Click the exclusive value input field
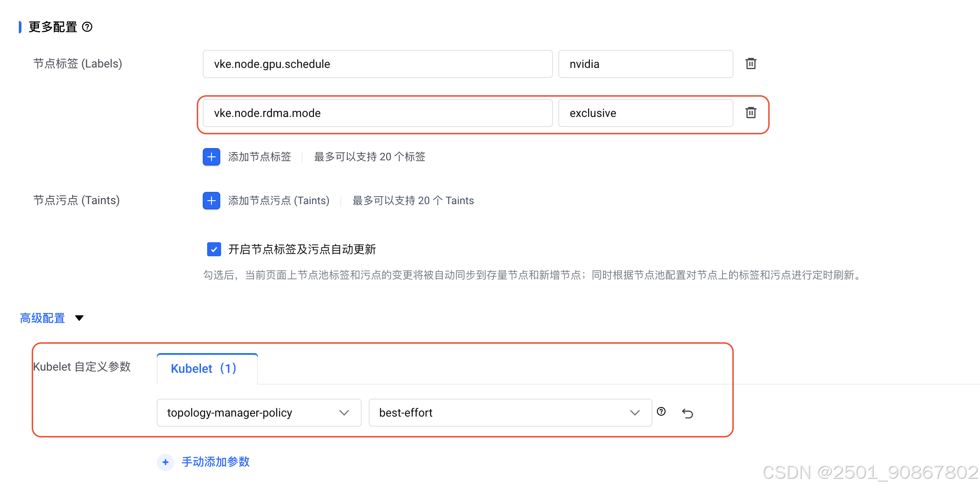 pyautogui.click(x=645, y=113)
